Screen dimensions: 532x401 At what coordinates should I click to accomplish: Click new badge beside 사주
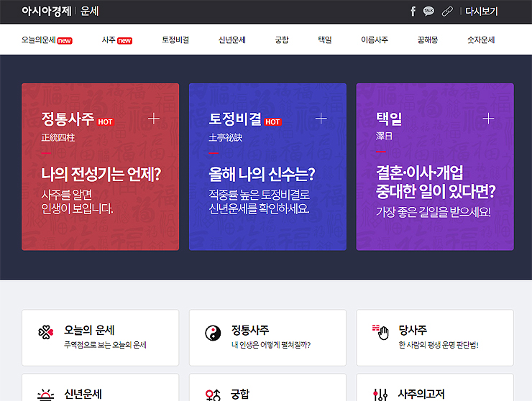tap(124, 41)
